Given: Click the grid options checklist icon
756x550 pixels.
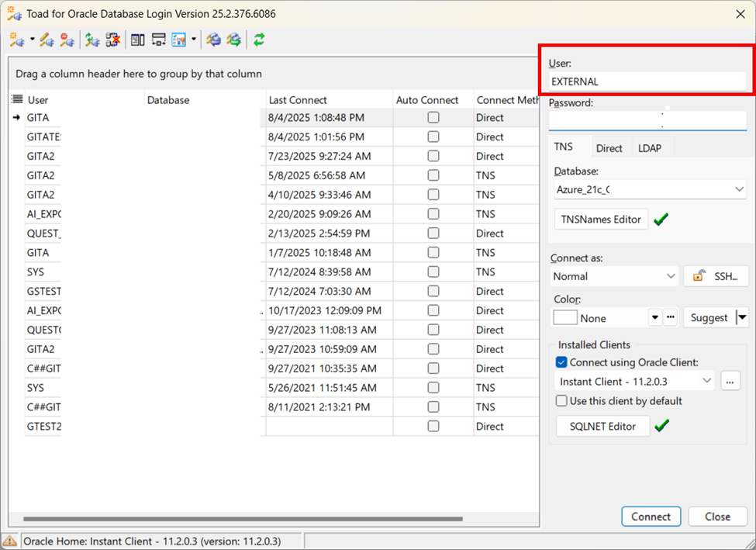Looking at the screenshot, I should tap(179, 40).
